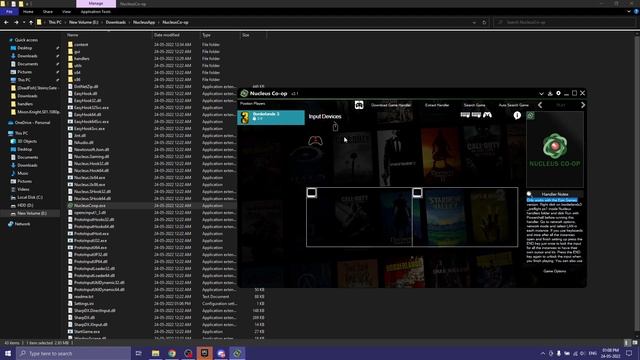Select the content folder in file list
This screenshot has height=360, width=640.
click(x=81, y=44)
